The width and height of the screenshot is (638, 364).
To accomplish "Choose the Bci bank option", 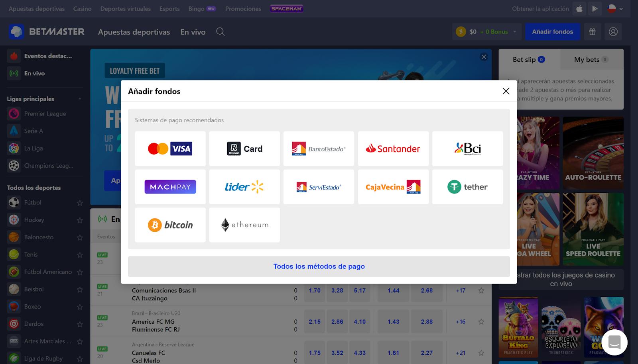I will coord(467,149).
